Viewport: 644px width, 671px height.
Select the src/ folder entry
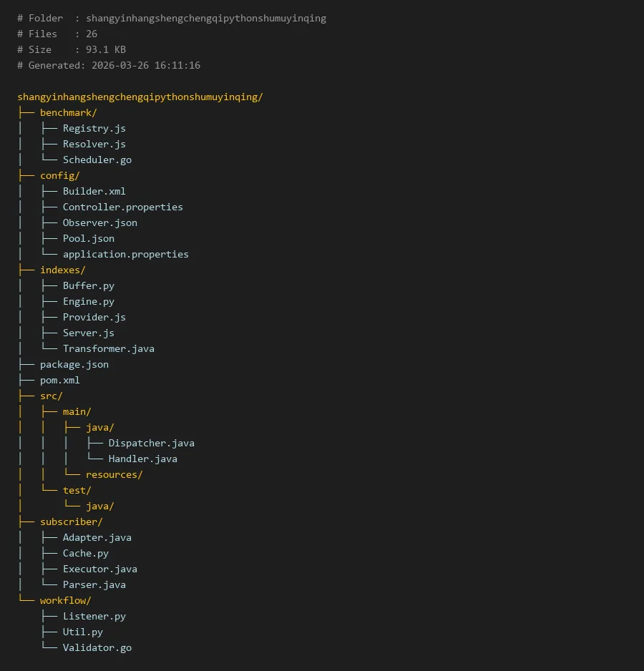click(51, 396)
